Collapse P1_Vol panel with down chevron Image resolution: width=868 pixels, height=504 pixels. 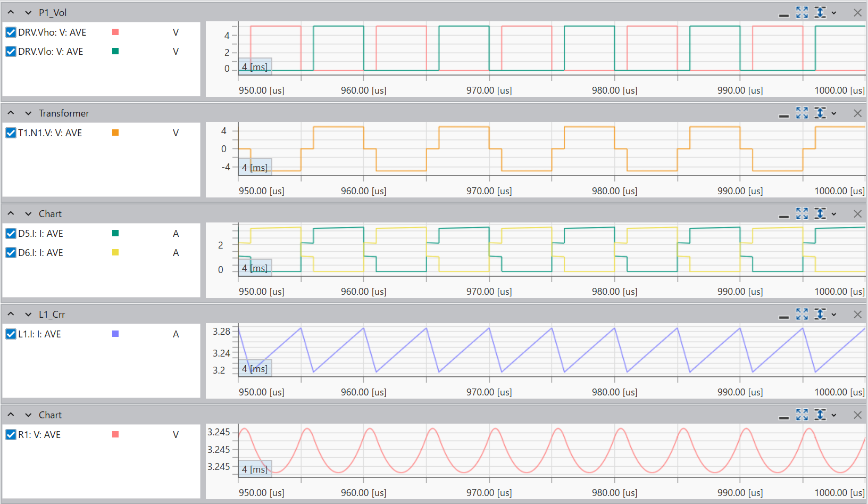(x=28, y=13)
